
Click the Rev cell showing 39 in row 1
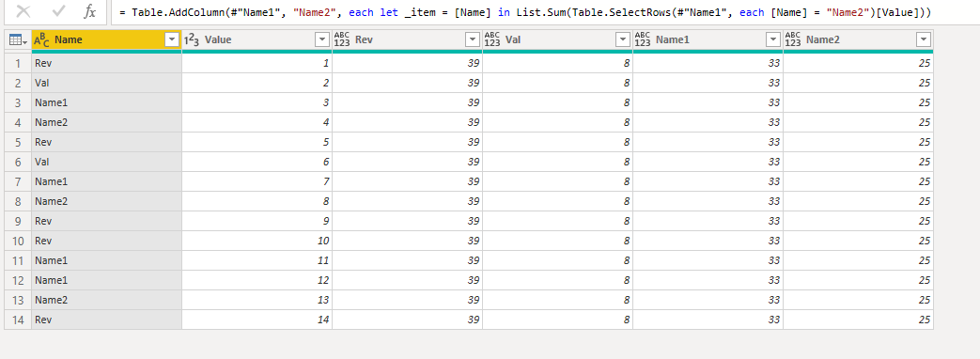pyautogui.click(x=408, y=63)
